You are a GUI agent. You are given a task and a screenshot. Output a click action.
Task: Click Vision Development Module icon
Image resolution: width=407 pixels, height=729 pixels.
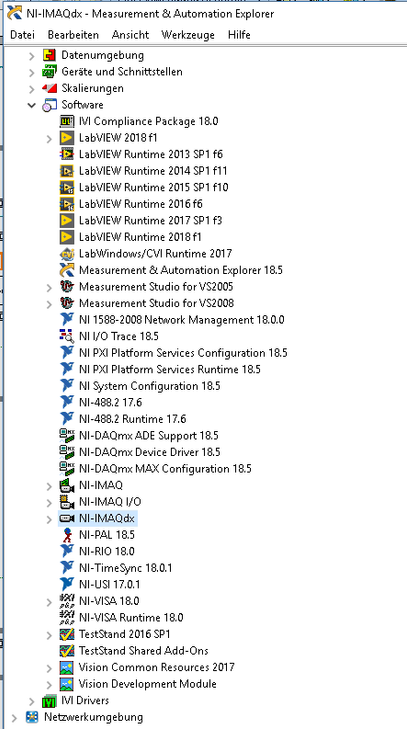coord(67,684)
